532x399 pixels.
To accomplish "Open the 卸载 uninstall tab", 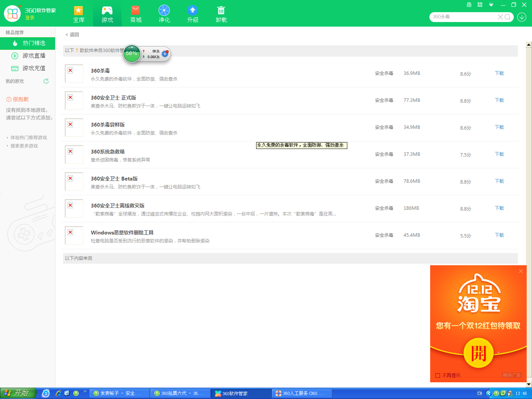I will tap(221, 14).
